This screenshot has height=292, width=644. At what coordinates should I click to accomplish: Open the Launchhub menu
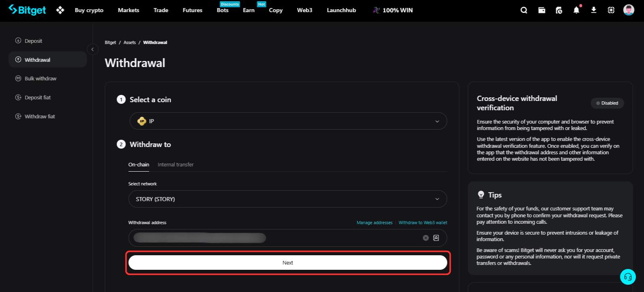click(x=341, y=10)
